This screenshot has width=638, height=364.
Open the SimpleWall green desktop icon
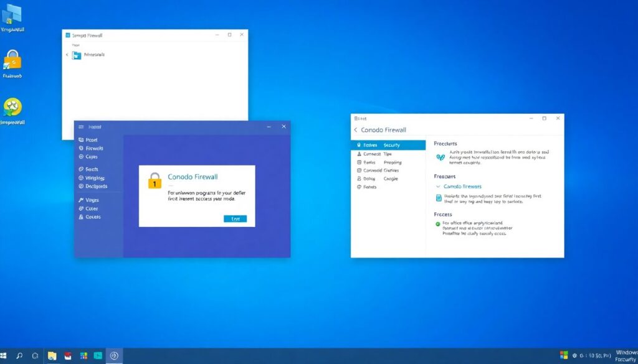[x=12, y=108]
